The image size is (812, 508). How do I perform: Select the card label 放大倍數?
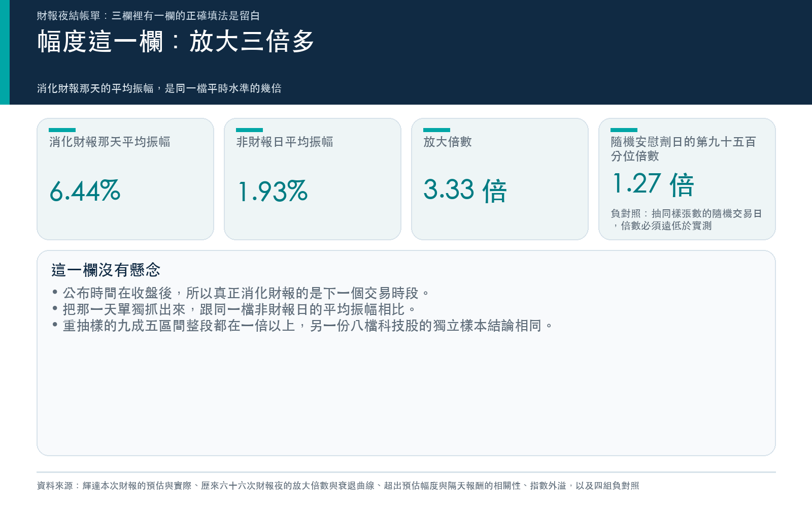pos(448,142)
